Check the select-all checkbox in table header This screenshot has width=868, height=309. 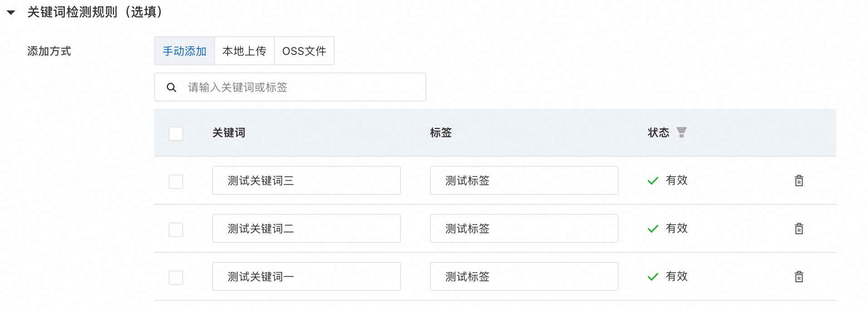tap(176, 134)
